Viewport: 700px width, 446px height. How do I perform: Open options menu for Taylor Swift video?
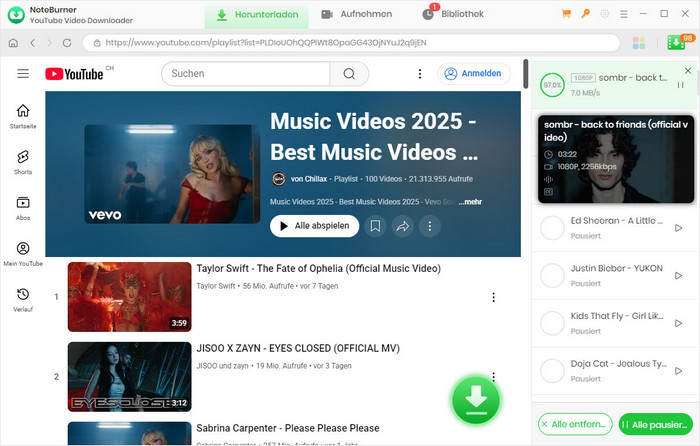[x=493, y=297]
